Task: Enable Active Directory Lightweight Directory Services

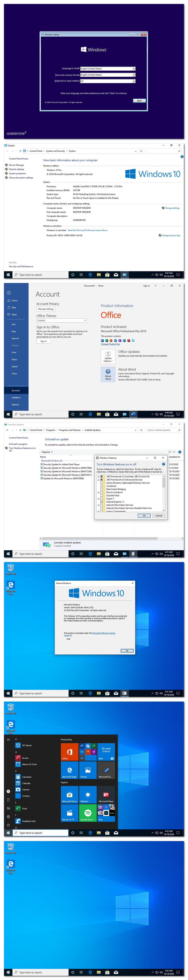Action: click(101, 483)
